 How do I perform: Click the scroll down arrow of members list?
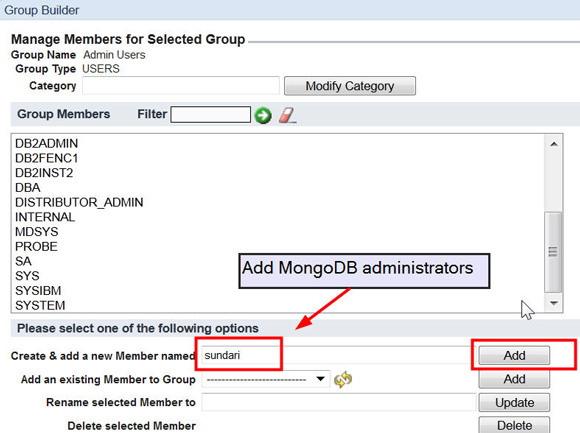pyautogui.click(x=553, y=303)
